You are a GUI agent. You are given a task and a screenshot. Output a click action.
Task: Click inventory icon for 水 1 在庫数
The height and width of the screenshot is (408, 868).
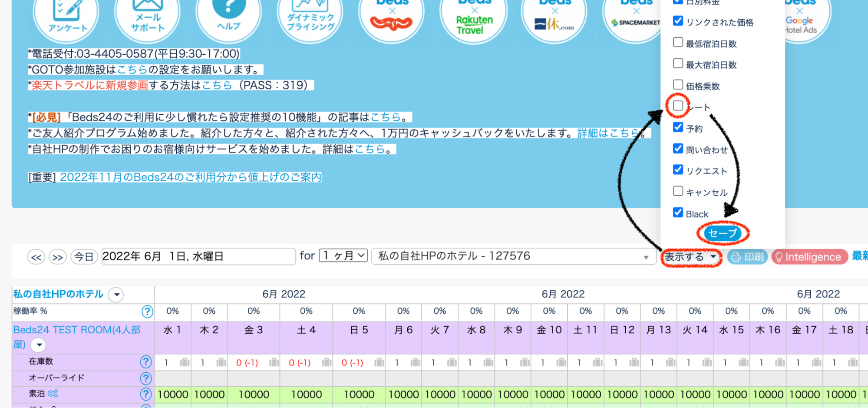tap(185, 362)
